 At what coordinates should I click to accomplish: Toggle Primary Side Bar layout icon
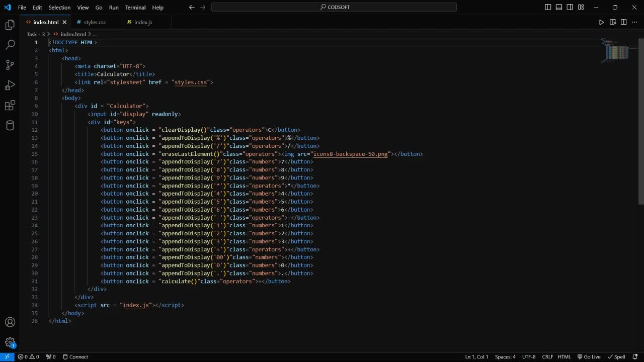point(548,8)
